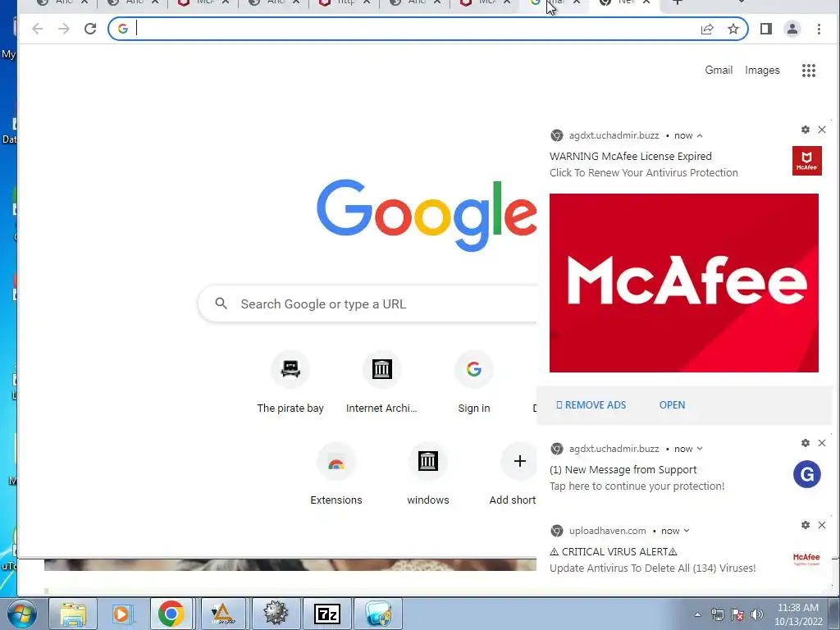Click Tap here to continue your protection text
The height and width of the screenshot is (630, 840).
pos(637,486)
